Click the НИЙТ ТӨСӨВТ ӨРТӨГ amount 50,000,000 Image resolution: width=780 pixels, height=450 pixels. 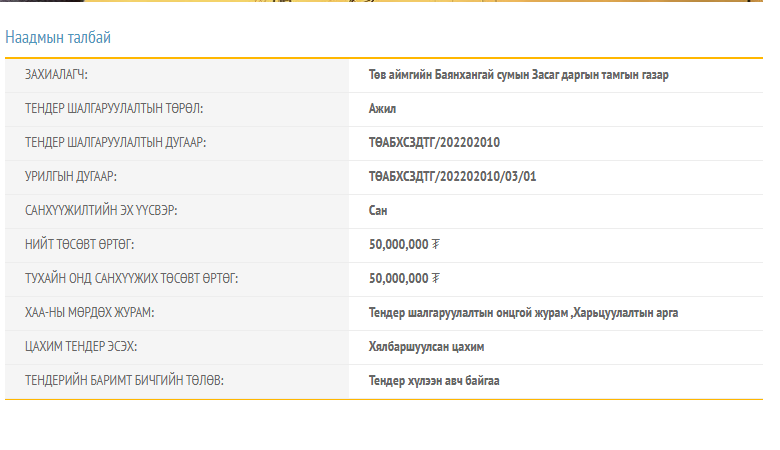point(398,244)
